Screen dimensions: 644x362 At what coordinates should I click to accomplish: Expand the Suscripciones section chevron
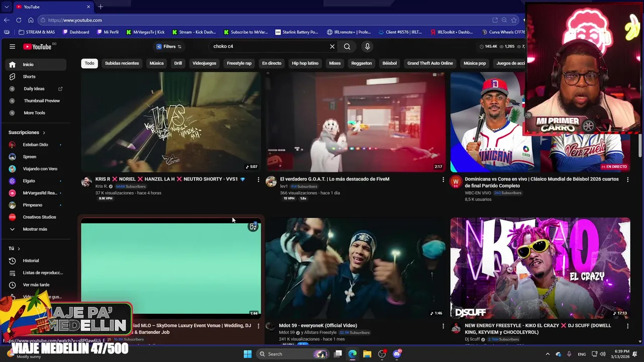[x=44, y=133]
